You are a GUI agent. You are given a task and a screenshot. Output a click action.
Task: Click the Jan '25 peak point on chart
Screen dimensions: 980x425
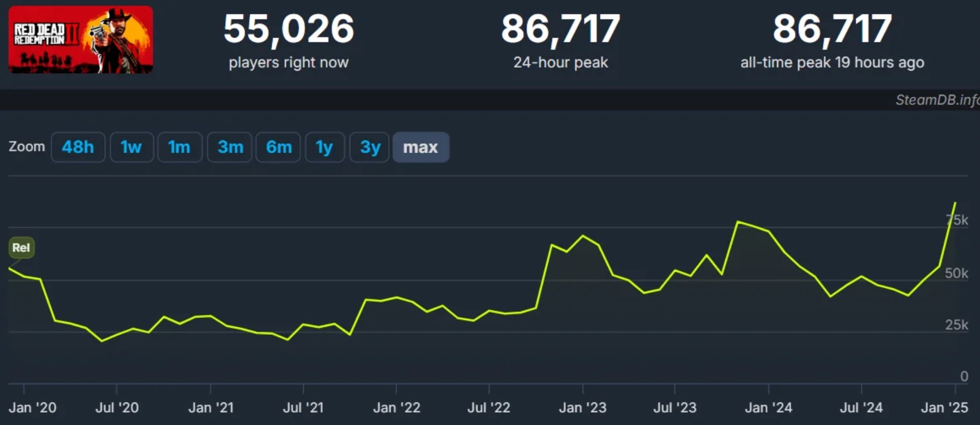pyautogui.click(x=954, y=203)
